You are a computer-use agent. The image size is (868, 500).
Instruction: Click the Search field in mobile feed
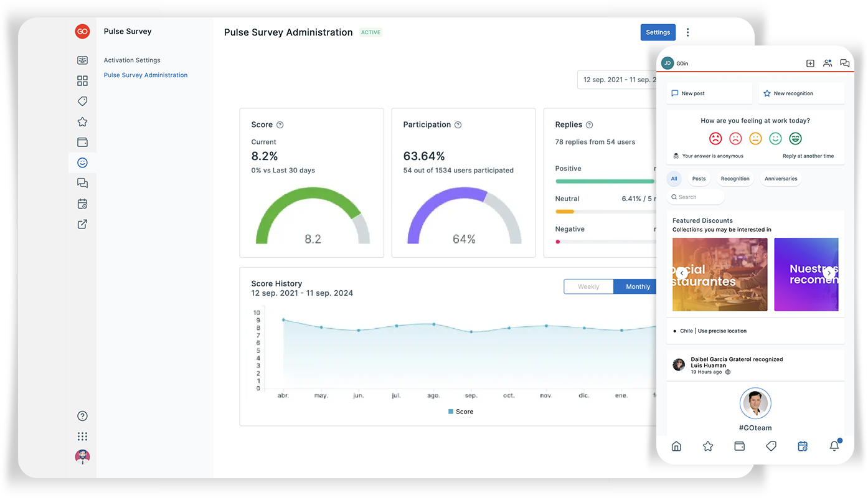point(696,197)
